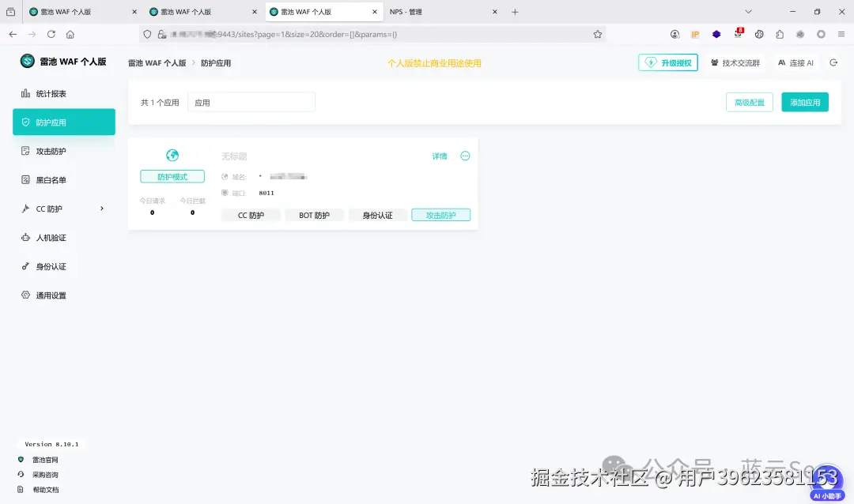The width and height of the screenshot is (854, 504).
Task: Open the extensions puzzle icon
Action: click(780, 34)
